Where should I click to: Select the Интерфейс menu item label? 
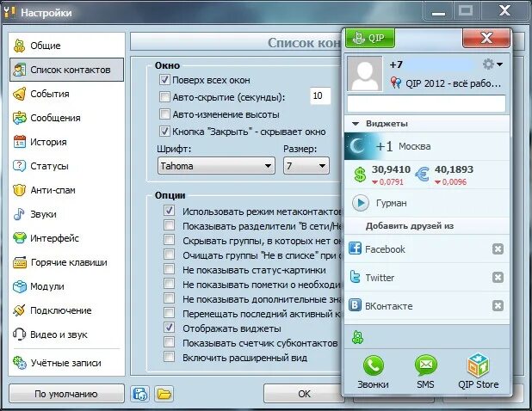click(54, 238)
